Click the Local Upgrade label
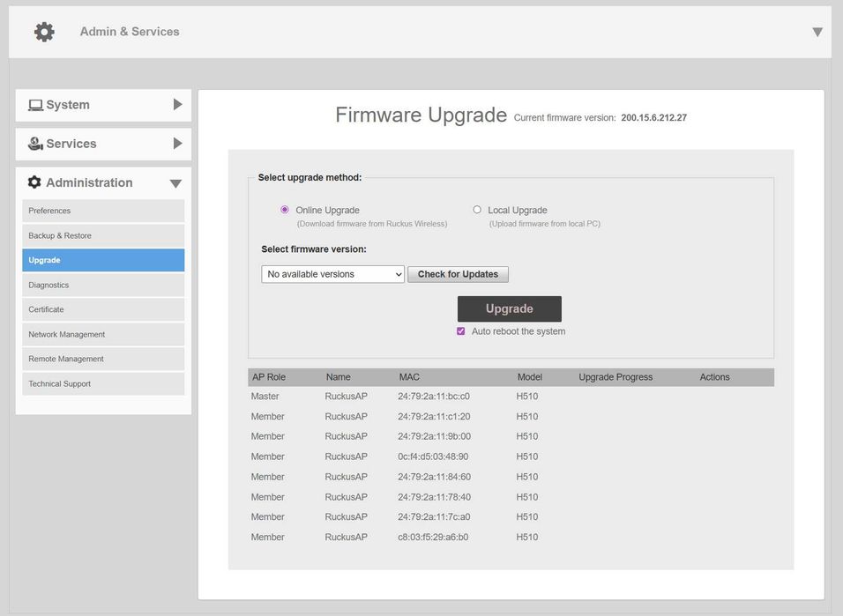 [x=518, y=210]
